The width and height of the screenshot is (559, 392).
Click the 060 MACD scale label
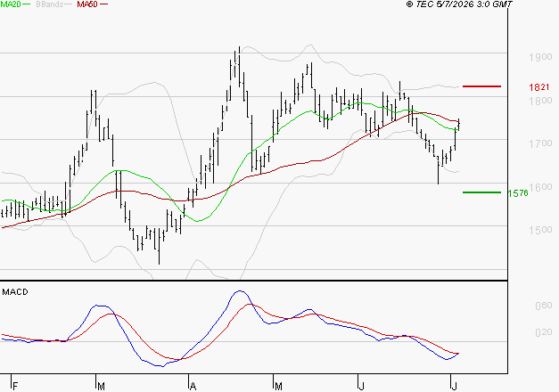click(x=543, y=306)
